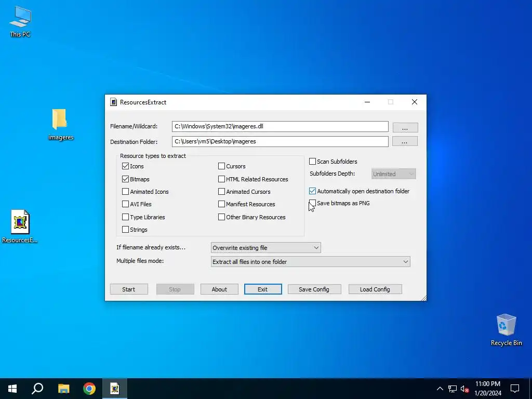Viewport: 532px width, 399px height.
Task: Enable Animated Icons extraction
Action: 125,192
